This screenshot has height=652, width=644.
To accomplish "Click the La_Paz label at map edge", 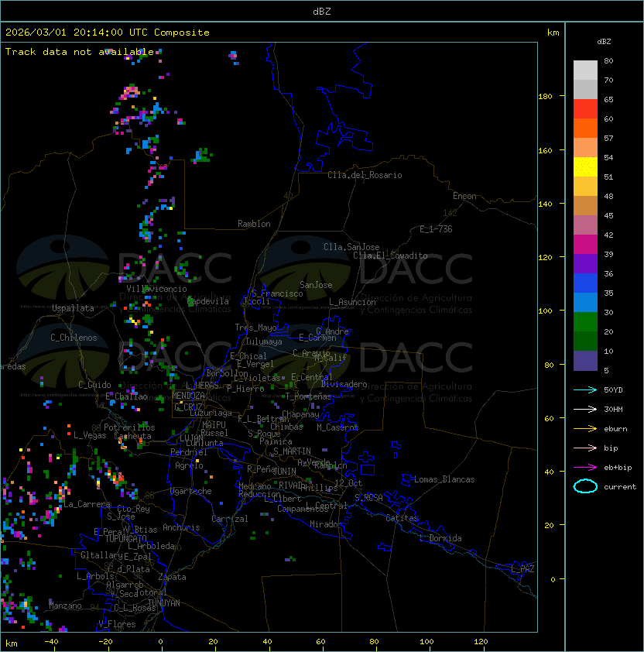I will pos(522,569).
